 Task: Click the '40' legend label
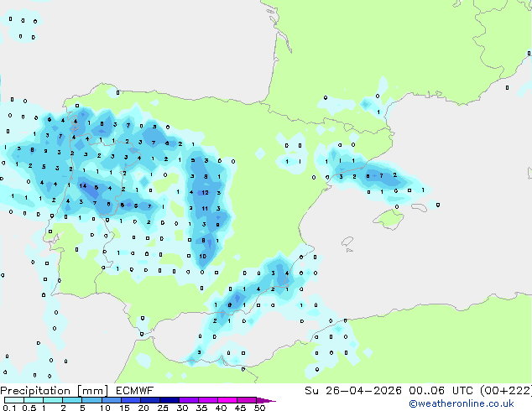[x=221, y=408]
